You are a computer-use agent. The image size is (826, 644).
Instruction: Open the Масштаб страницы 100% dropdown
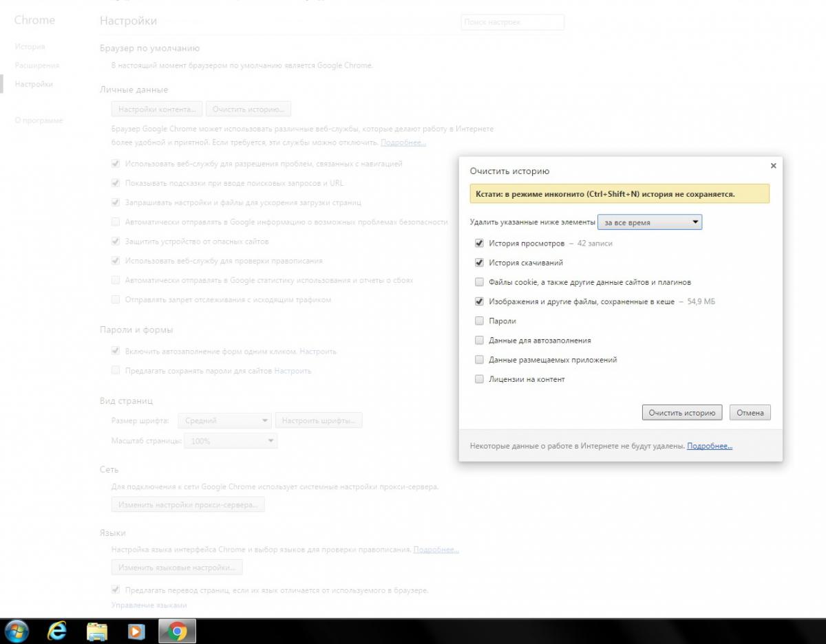pos(231,441)
